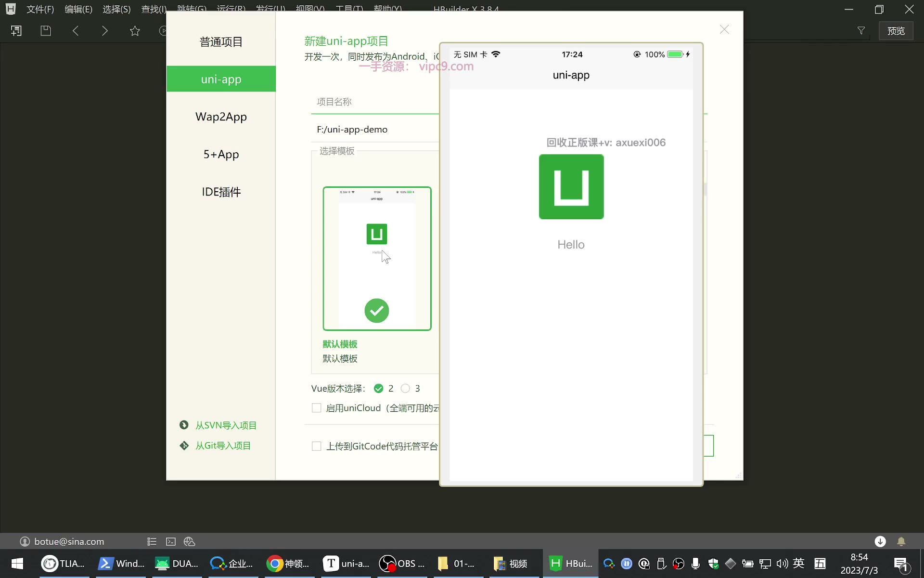Open 从SVN导入项目 link
The image size is (924, 578).
coord(226,425)
